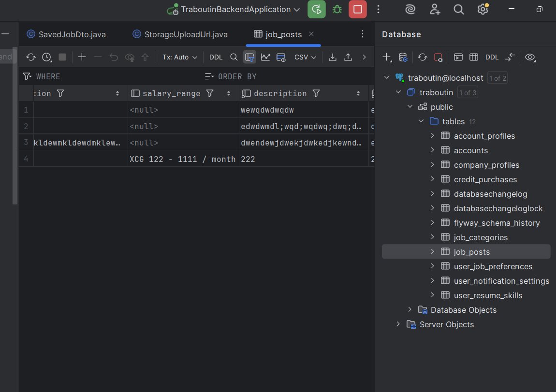Preview pending changes icon
Image resolution: width=556 pixels, height=392 pixels.
click(x=130, y=57)
